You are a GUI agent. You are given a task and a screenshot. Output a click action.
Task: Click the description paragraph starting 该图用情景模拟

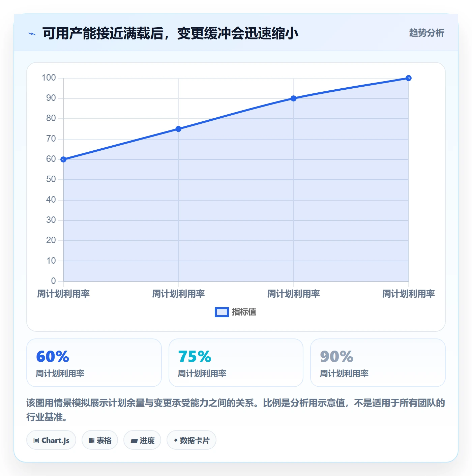[x=236, y=410]
